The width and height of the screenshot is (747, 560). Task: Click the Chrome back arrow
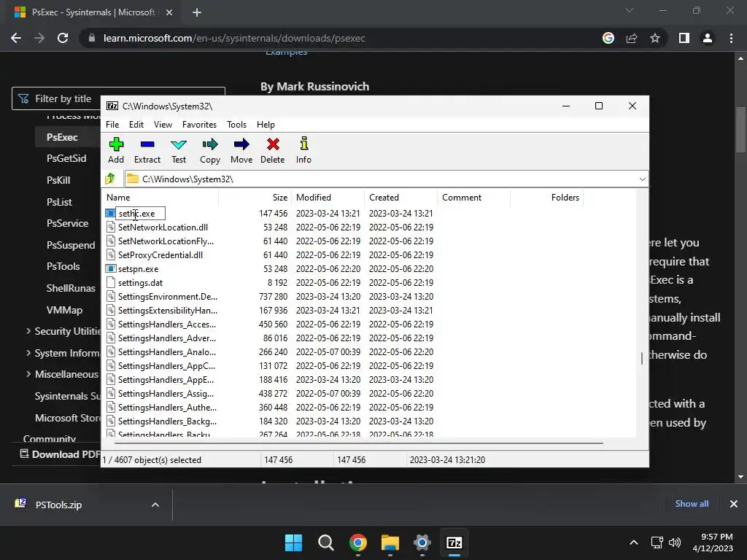click(x=16, y=38)
